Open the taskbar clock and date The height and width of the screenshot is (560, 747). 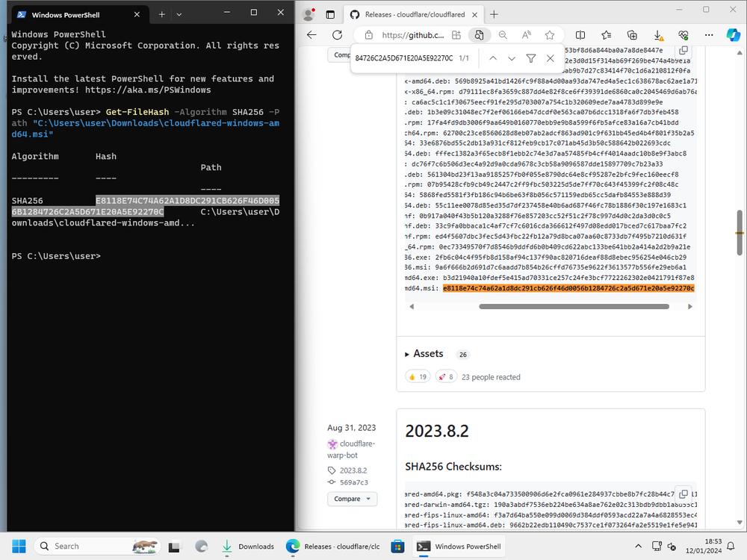tap(704, 547)
